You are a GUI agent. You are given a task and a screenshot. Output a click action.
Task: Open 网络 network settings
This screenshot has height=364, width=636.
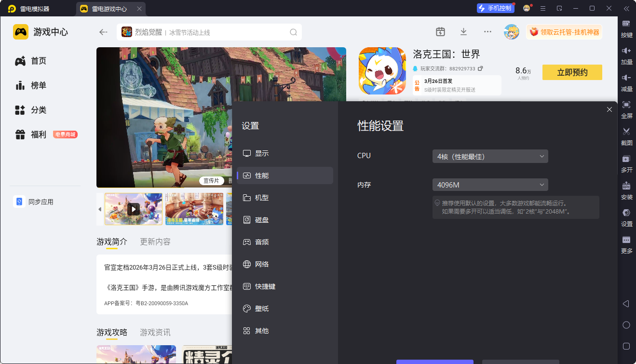[x=285, y=264]
